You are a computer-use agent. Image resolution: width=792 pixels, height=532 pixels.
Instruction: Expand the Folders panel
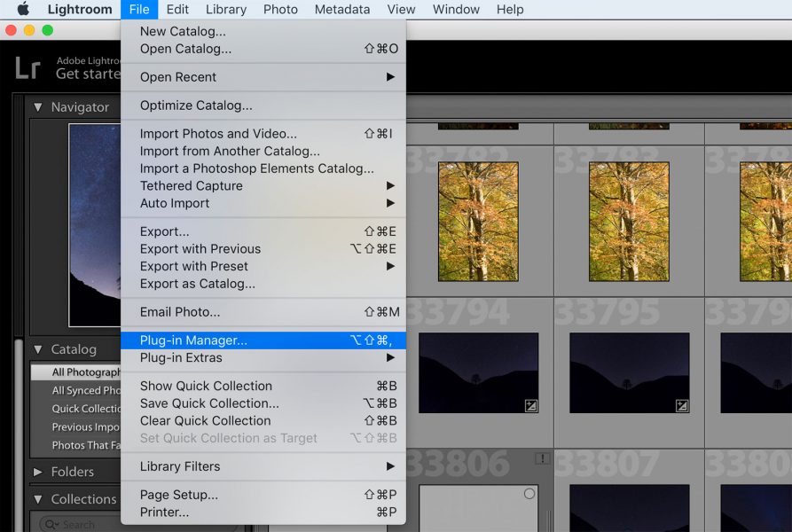[x=37, y=472]
